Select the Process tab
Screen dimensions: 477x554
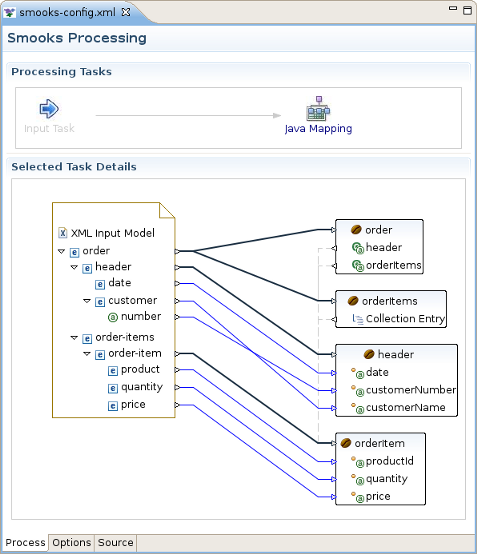point(25,543)
